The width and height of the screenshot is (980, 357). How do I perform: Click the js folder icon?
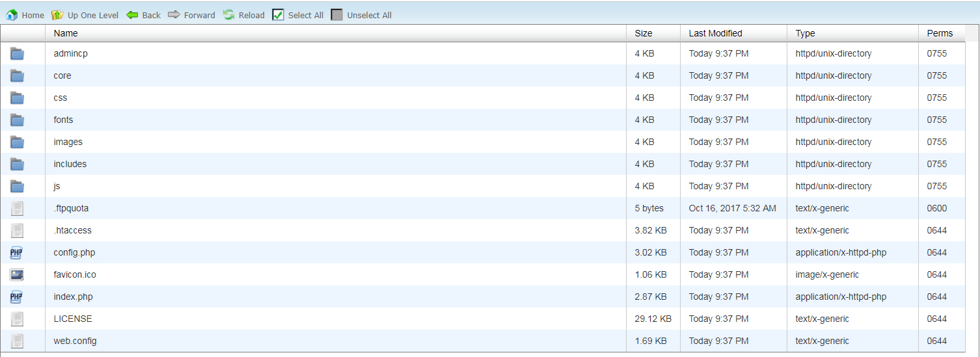(17, 187)
